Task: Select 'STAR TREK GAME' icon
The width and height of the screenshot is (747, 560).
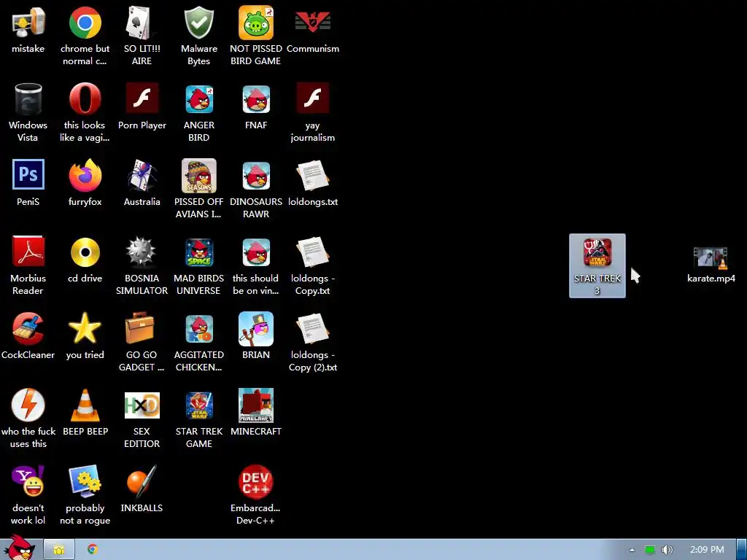Action: click(x=198, y=405)
